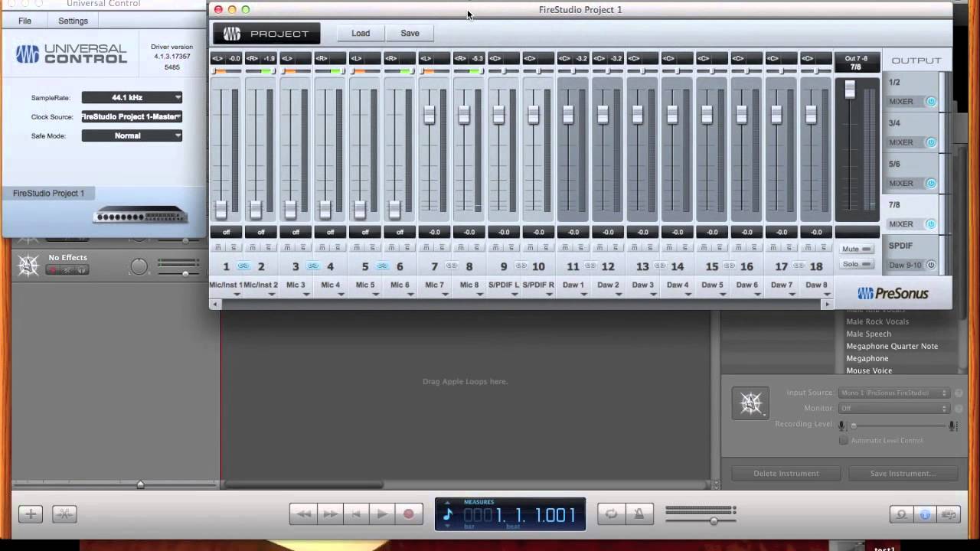
Task: Open GarageBand's media browser button
Action: tap(949, 514)
